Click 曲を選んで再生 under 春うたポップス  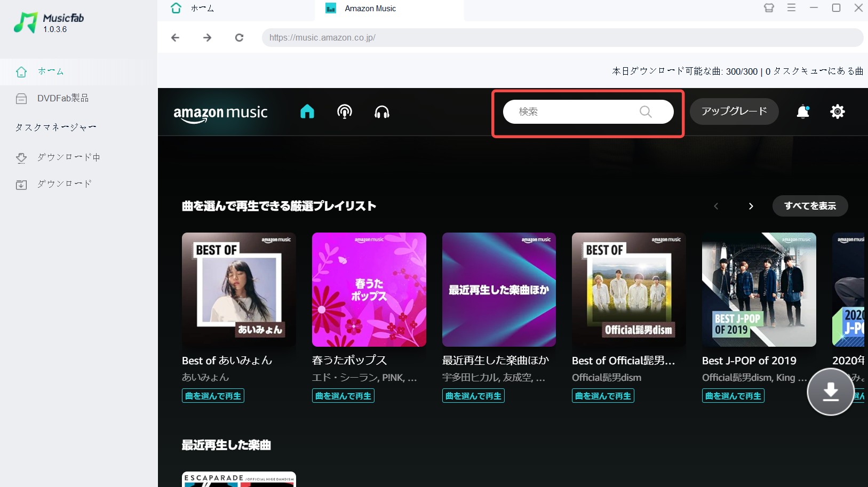343,396
